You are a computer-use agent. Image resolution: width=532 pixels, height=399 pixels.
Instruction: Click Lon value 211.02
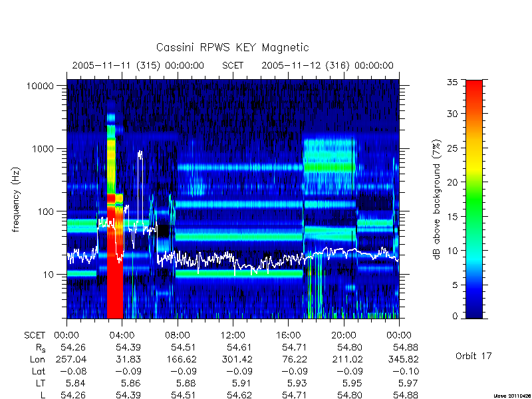(x=348, y=359)
